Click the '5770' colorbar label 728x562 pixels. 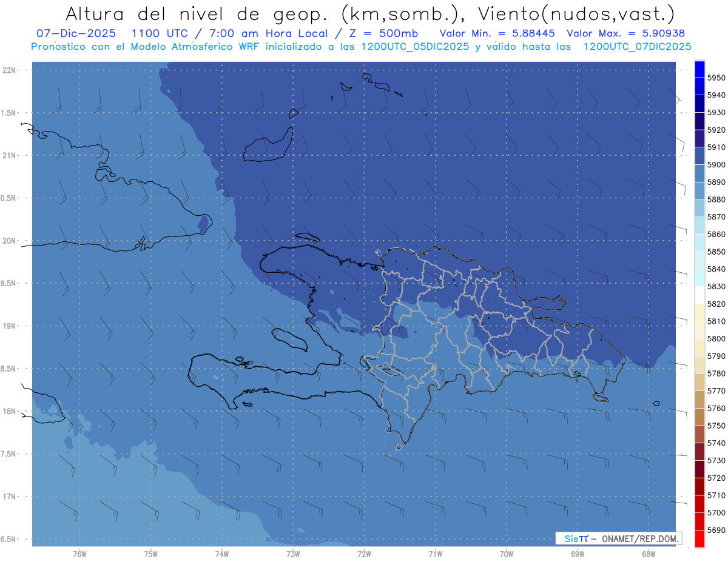[x=716, y=390]
